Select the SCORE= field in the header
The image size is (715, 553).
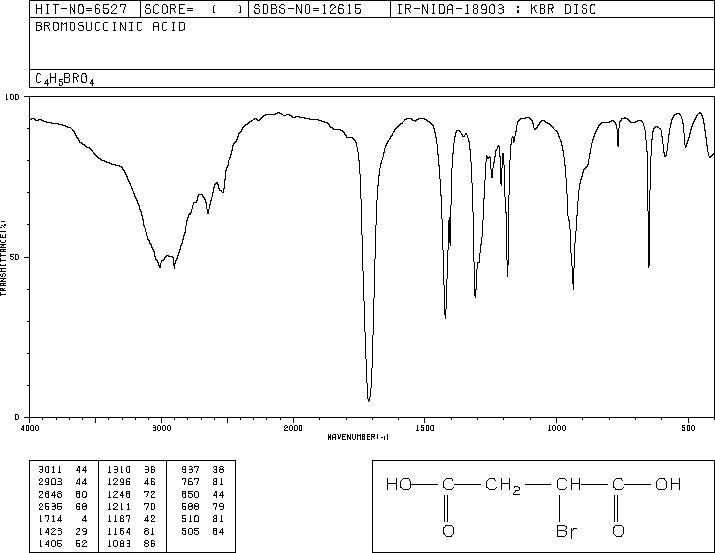coord(193,9)
